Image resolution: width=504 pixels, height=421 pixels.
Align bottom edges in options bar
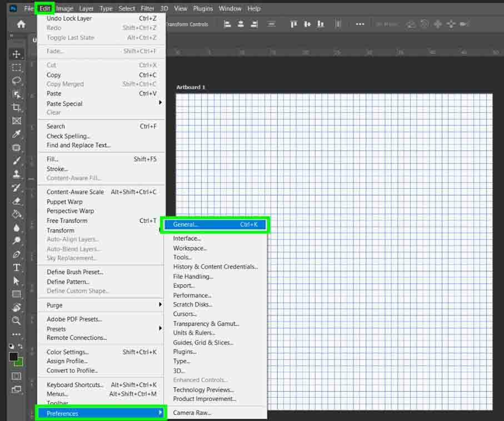321,24
